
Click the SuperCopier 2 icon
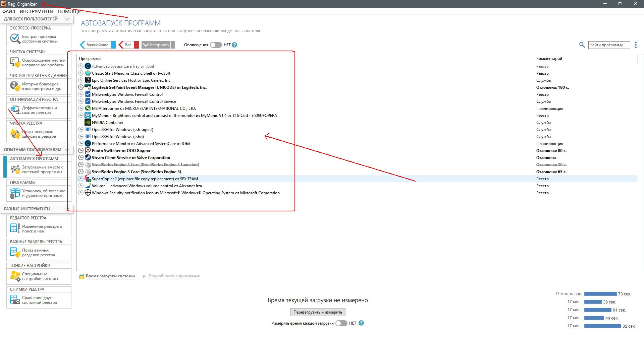click(88, 179)
